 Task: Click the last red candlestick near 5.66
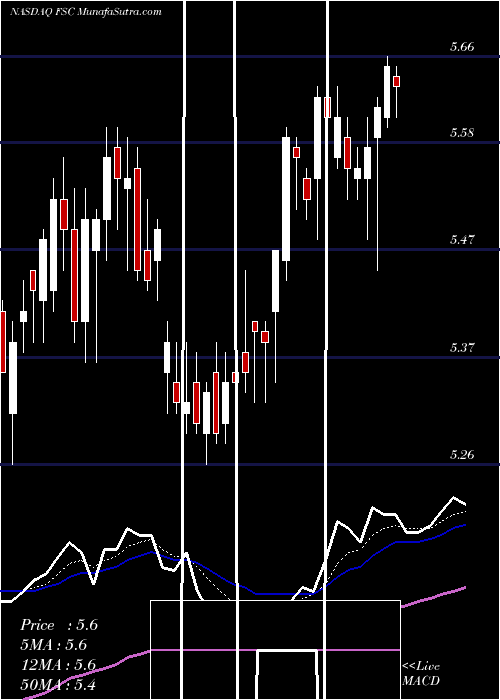396,81
